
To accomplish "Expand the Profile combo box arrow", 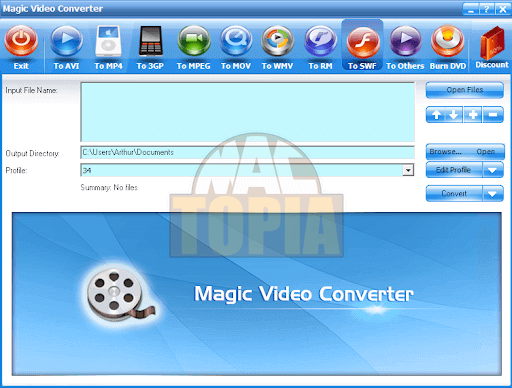I will pos(408,170).
